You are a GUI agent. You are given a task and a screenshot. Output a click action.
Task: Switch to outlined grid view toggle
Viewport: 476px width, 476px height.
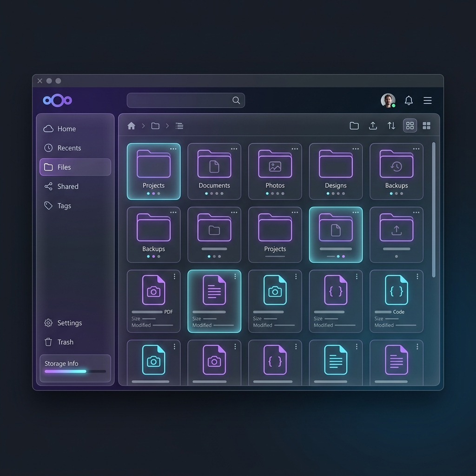[410, 126]
